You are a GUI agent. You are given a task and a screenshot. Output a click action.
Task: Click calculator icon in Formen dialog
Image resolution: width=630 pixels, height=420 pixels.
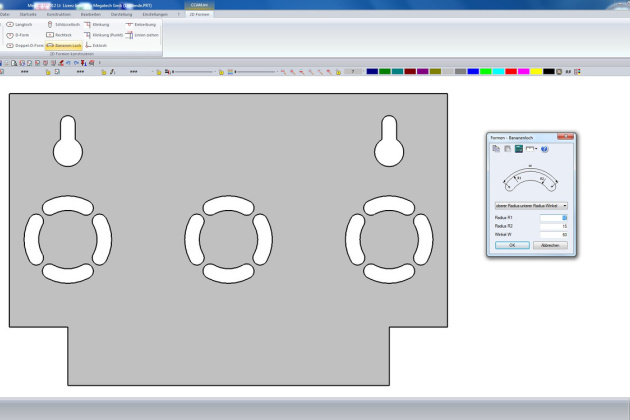click(519, 149)
